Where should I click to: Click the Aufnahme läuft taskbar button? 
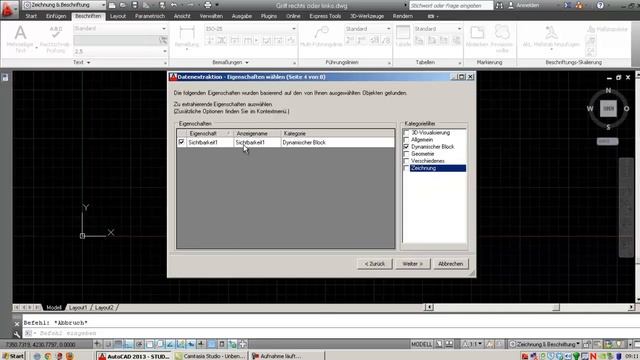287,356
